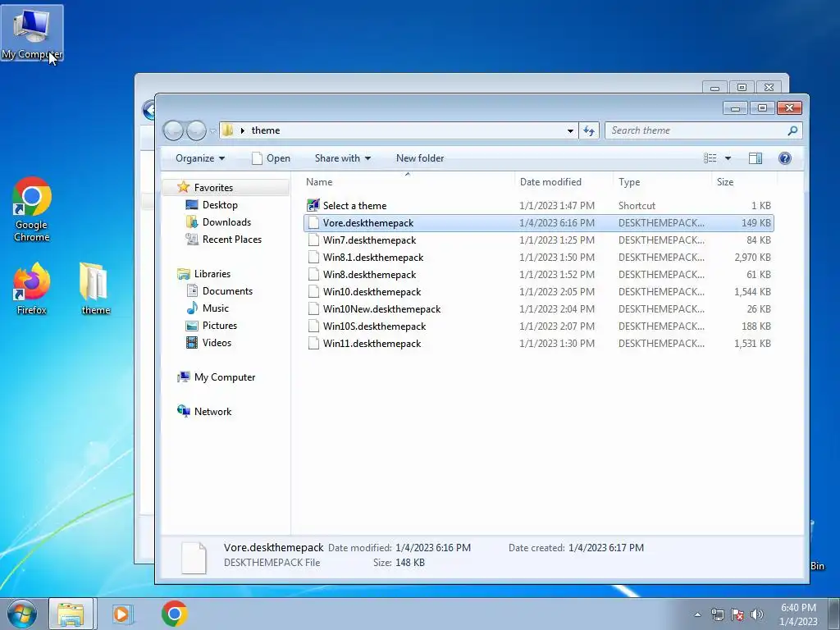Select Win11.deskthemepack file
Screen dimensions: 840x630
(x=538, y=344)
